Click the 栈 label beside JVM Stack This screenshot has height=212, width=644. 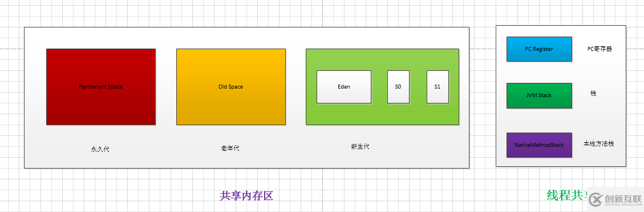pos(593,94)
